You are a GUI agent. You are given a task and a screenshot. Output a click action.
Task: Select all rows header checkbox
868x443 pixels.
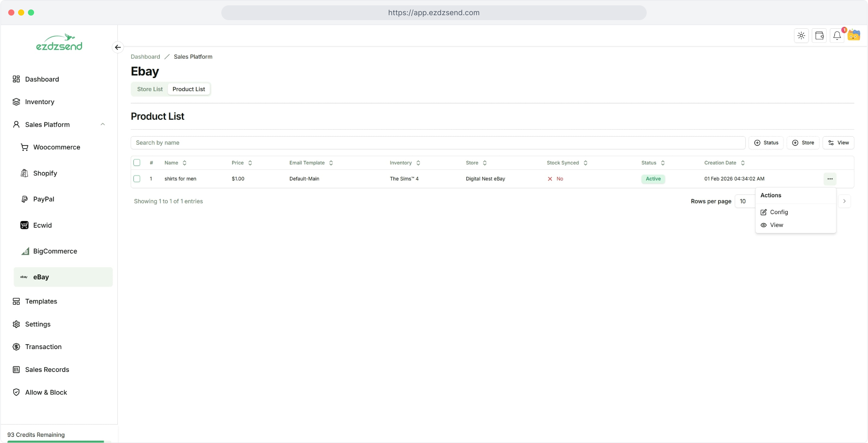tap(137, 162)
